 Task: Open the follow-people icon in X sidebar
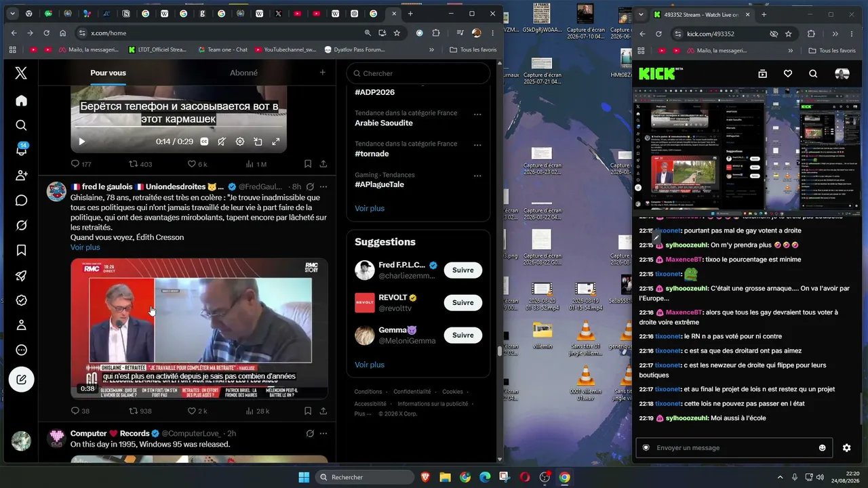(21, 176)
